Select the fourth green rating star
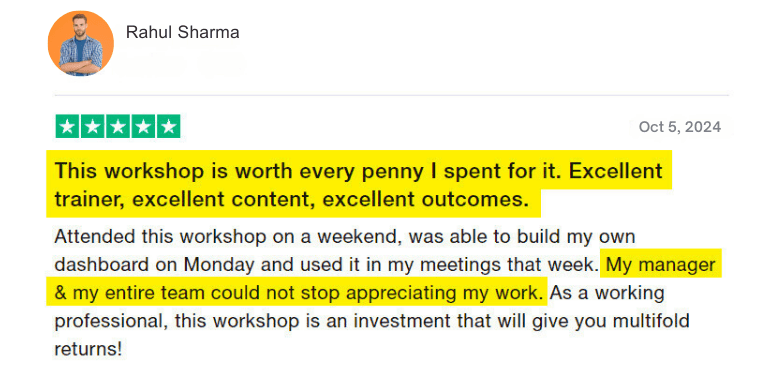 [x=143, y=126]
